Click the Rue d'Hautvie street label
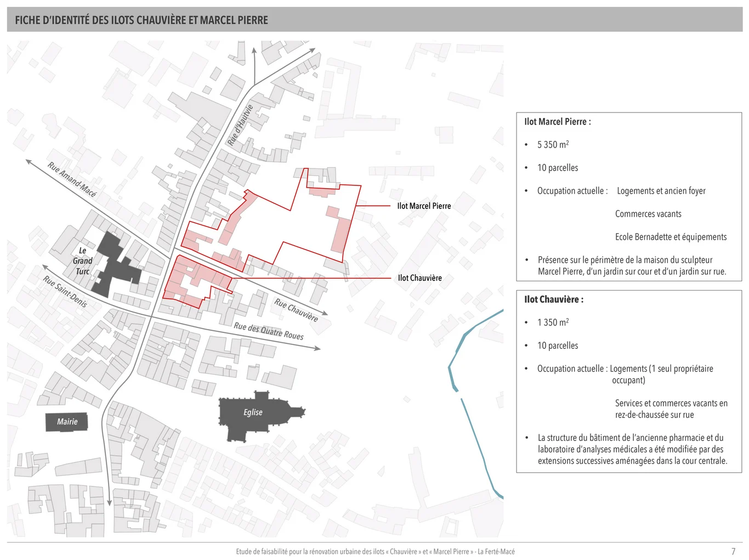Screen dimensions: 749x560 pyautogui.click(x=240, y=126)
